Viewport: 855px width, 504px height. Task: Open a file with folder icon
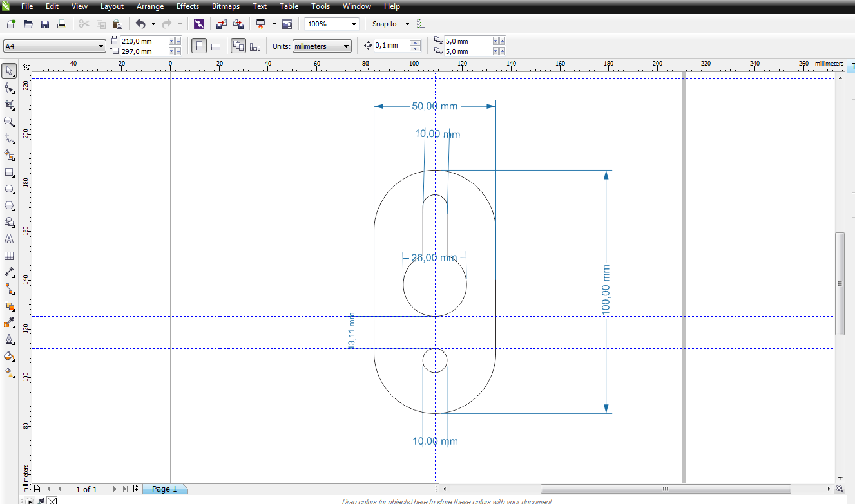point(28,24)
